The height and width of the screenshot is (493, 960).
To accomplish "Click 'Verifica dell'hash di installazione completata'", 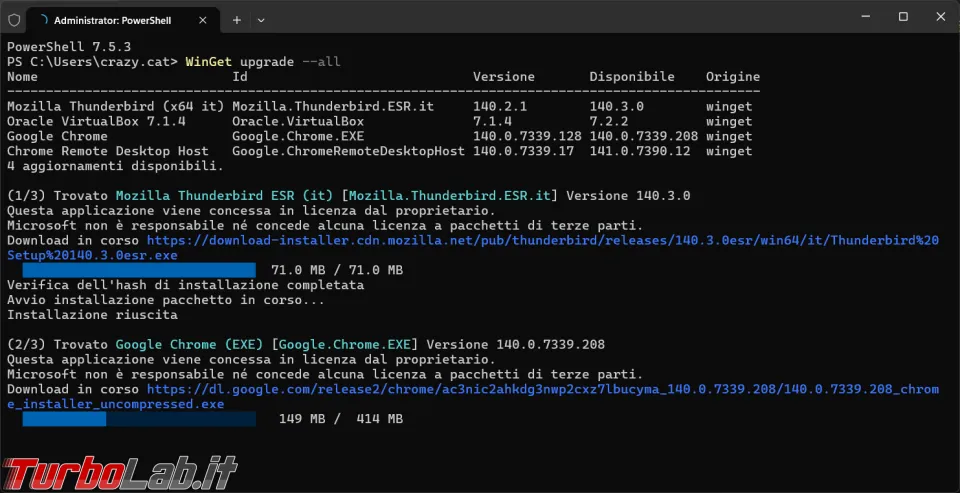I will coord(186,285).
